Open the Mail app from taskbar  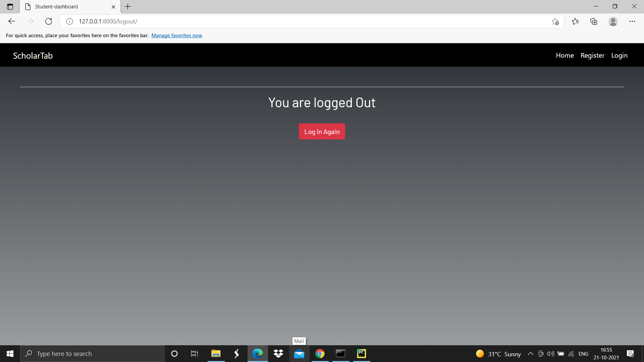click(x=299, y=354)
